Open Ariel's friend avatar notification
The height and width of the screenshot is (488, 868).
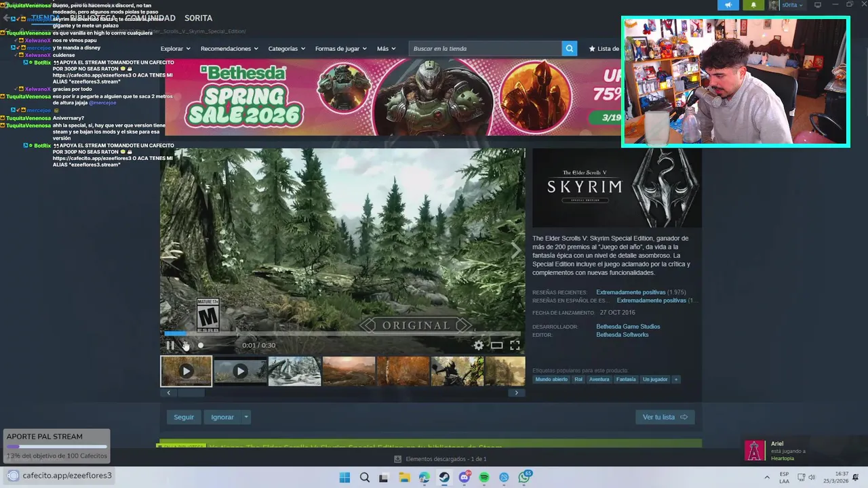(x=755, y=451)
